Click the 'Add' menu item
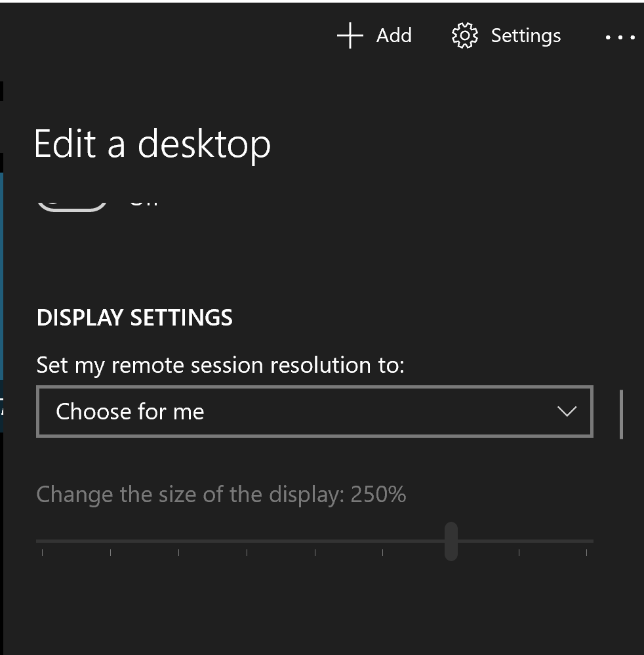644x655 pixels. 393,36
